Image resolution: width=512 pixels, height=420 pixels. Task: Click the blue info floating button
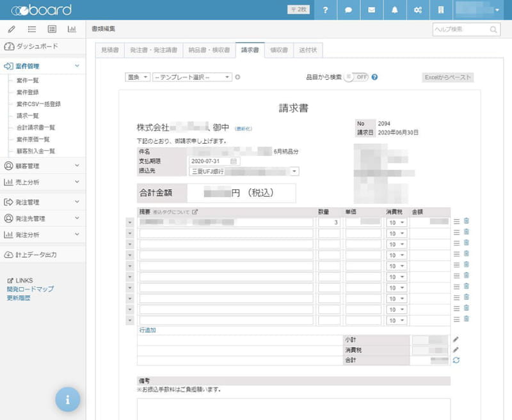[x=68, y=399]
